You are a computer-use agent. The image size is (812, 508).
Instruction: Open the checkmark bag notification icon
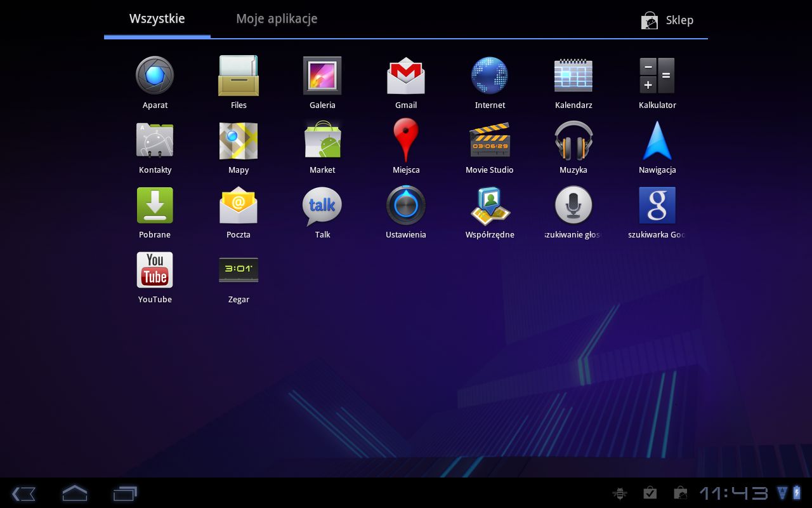click(x=650, y=493)
